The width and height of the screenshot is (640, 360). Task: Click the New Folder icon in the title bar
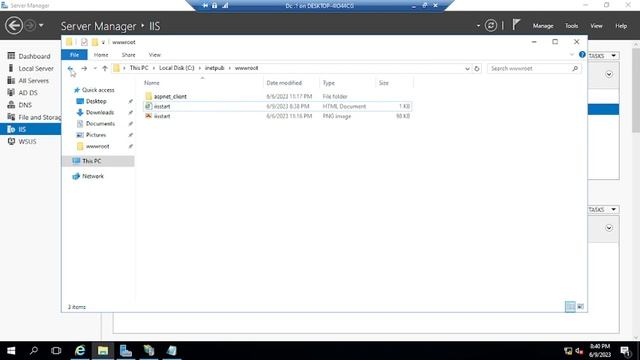(x=95, y=42)
